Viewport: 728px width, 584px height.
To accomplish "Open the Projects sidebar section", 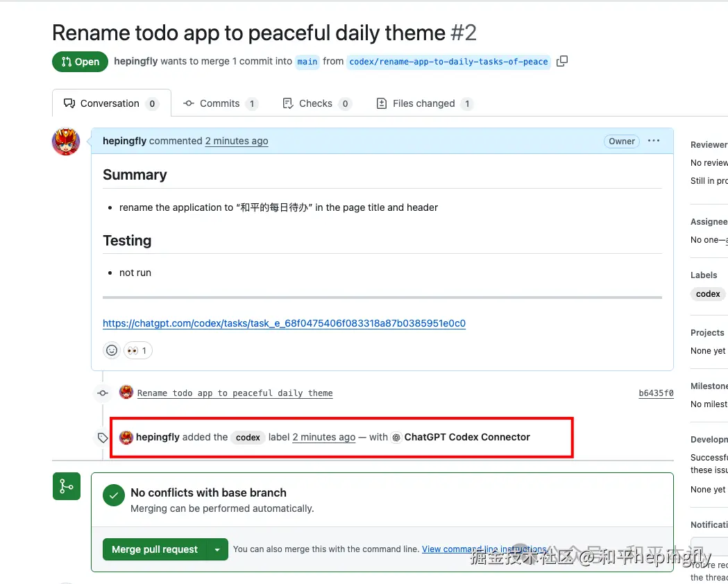I will coord(707,333).
